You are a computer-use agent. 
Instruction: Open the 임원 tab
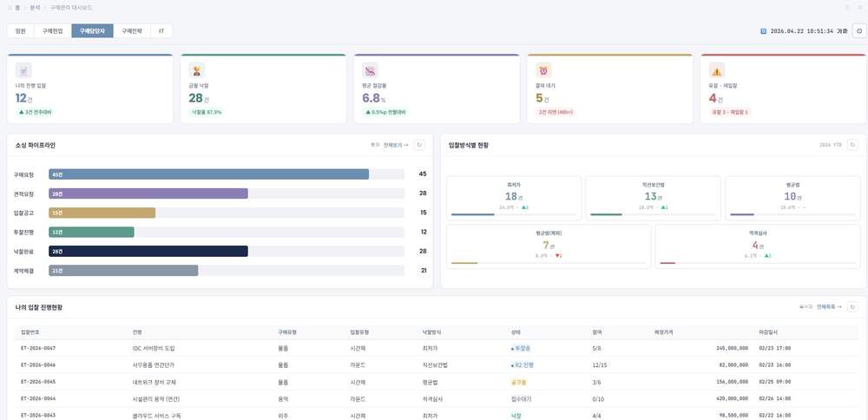pos(21,31)
